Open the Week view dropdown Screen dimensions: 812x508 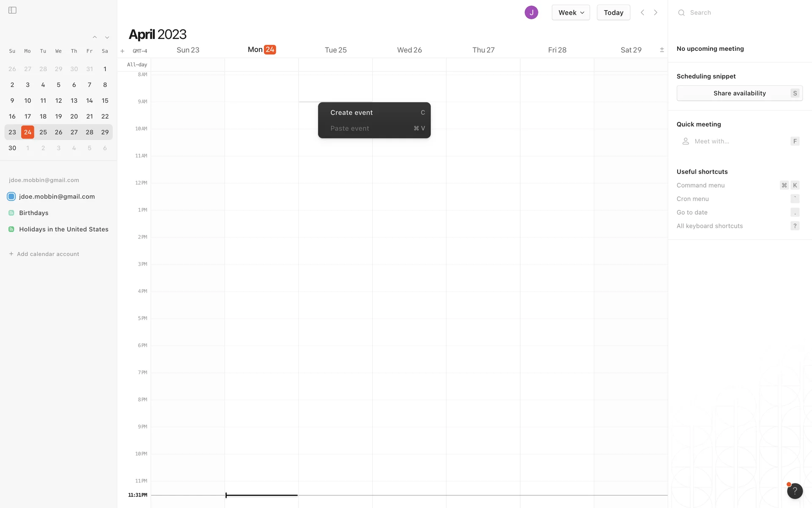[x=571, y=13]
